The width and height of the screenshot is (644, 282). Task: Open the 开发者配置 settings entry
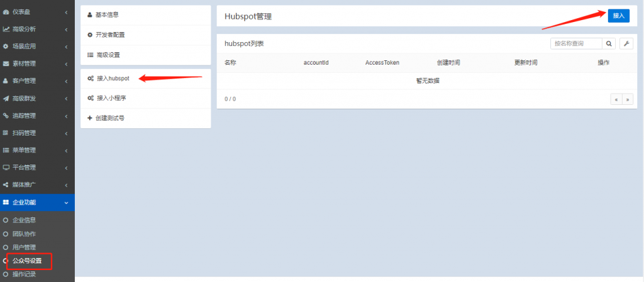(146, 35)
